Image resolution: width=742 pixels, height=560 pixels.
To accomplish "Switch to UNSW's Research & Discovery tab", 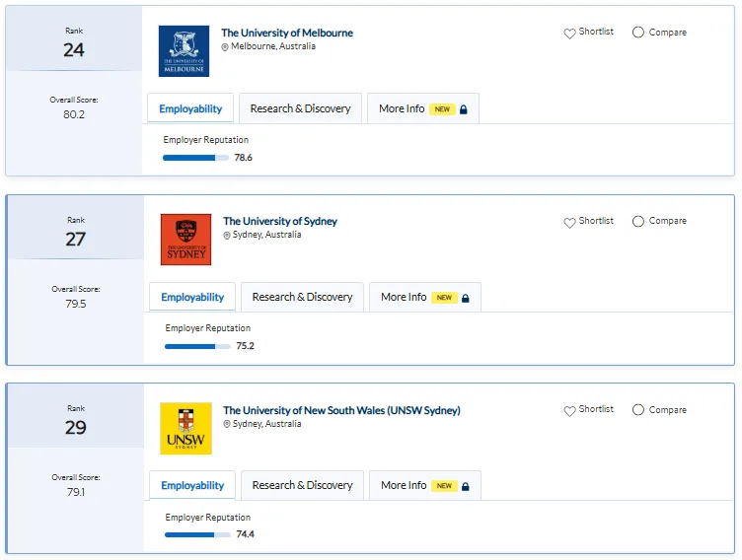I will point(302,485).
